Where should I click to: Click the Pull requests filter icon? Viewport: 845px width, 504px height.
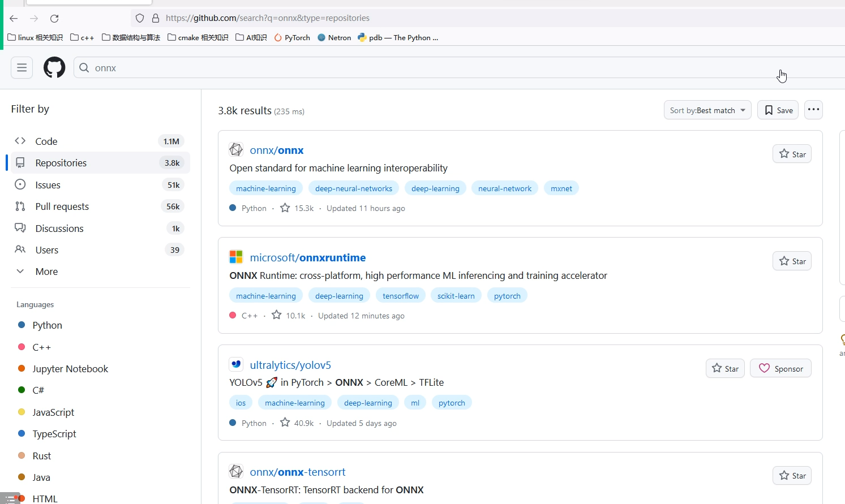point(20,206)
